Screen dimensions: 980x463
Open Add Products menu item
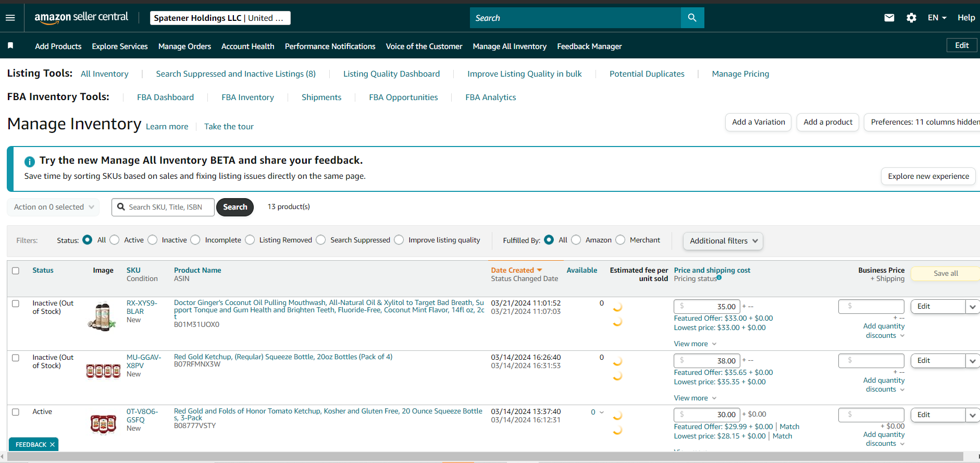[58, 46]
